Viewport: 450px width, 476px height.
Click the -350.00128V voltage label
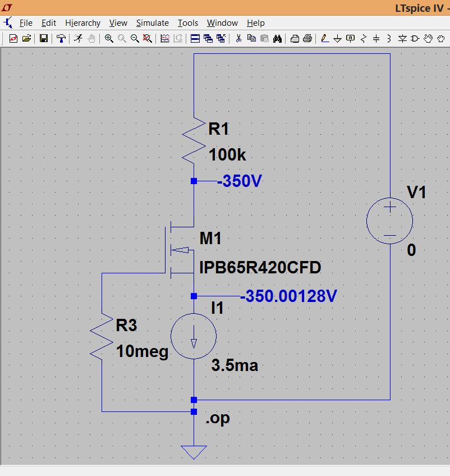(288, 296)
